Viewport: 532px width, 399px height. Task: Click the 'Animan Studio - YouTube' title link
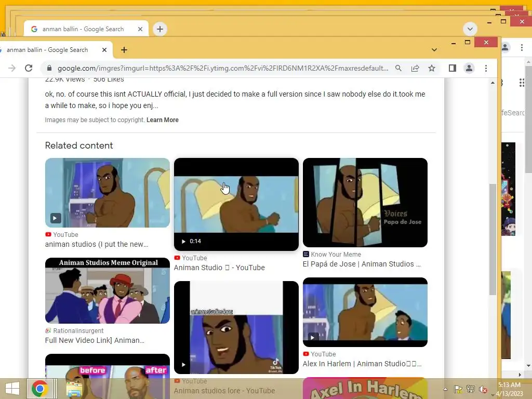(219, 268)
